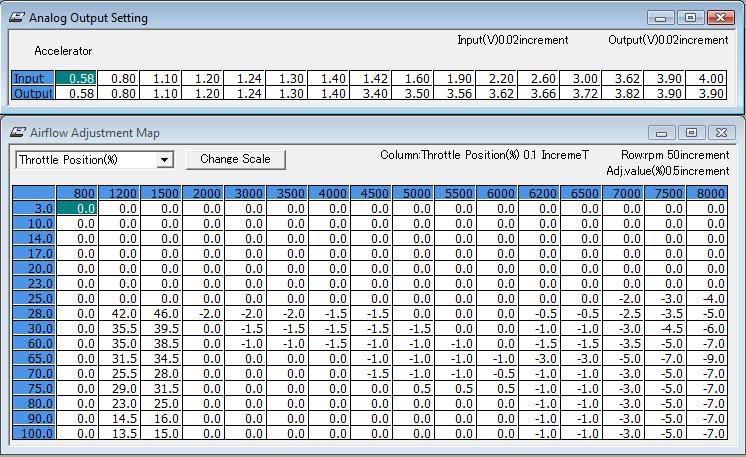Select Input cell 2.60
The height and width of the screenshot is (457, 746).
pyautogui.click(x=538, y=78)
